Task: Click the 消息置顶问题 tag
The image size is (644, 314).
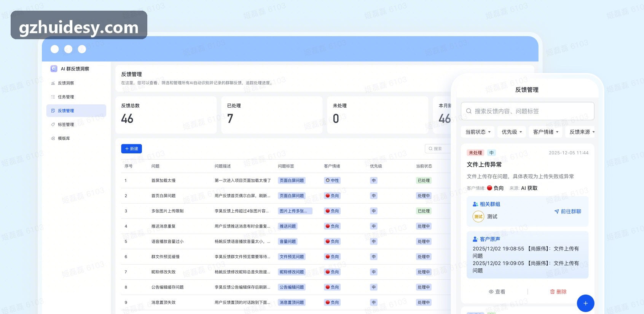Action: click(292, 303)
